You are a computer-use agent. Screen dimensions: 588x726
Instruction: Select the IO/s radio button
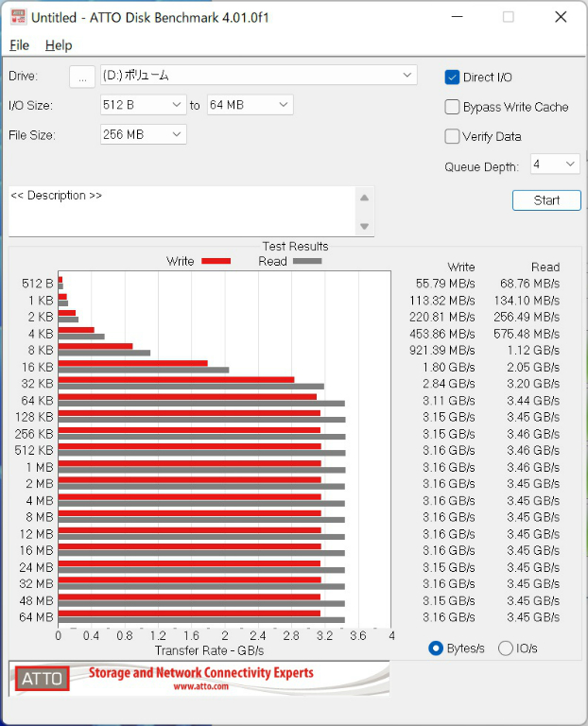(505, 648)
